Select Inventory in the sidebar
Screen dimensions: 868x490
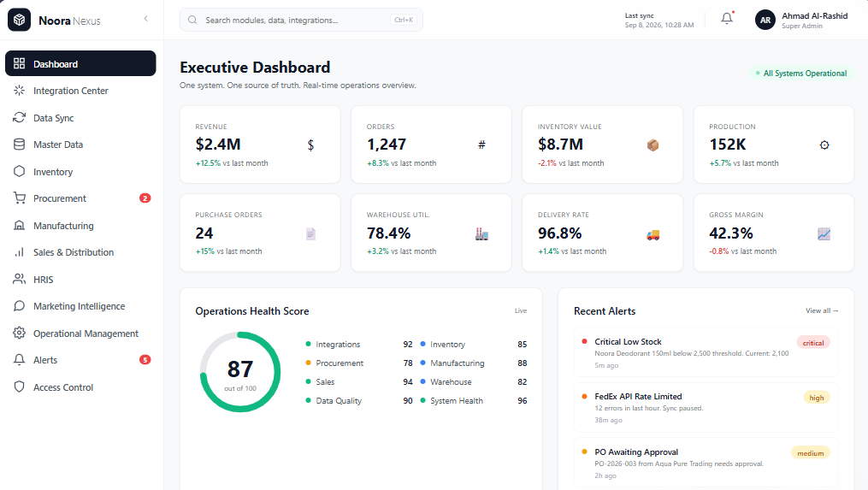pyautogui.click(x=80, y=172)
